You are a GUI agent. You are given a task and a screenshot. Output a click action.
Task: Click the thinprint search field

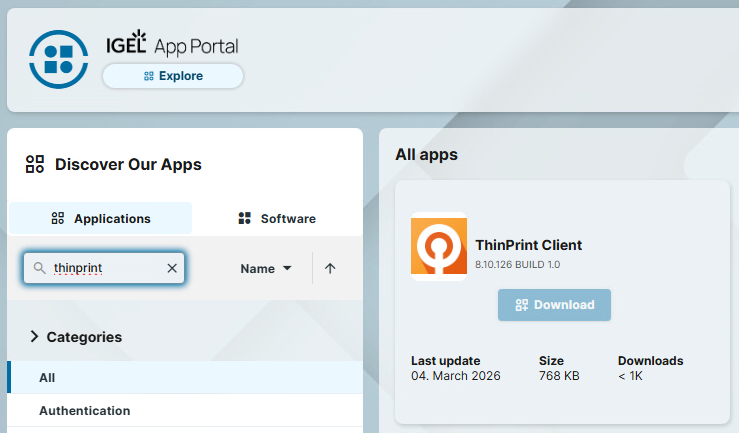click(x=104, y=268)
